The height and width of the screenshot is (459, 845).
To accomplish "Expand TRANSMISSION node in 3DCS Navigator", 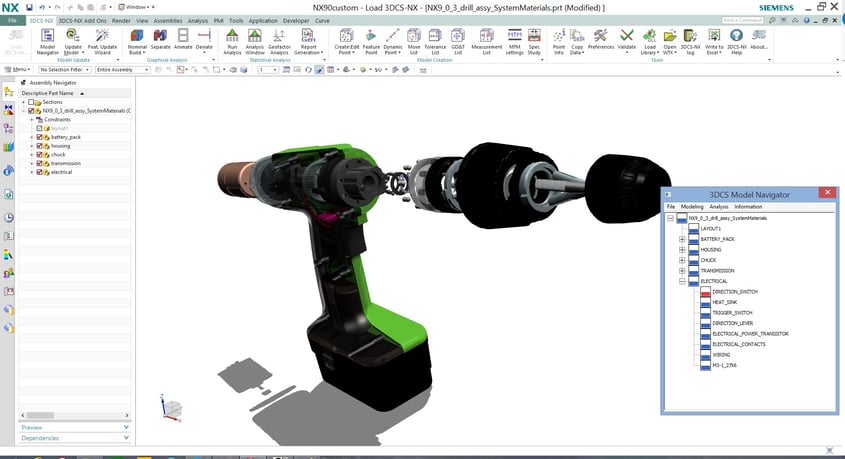I will (x=682, y=270).
